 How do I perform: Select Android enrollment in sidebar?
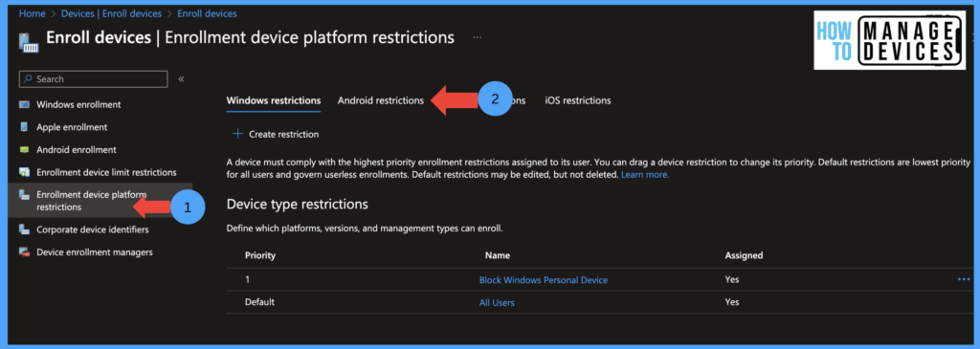[x=77, y=150]
